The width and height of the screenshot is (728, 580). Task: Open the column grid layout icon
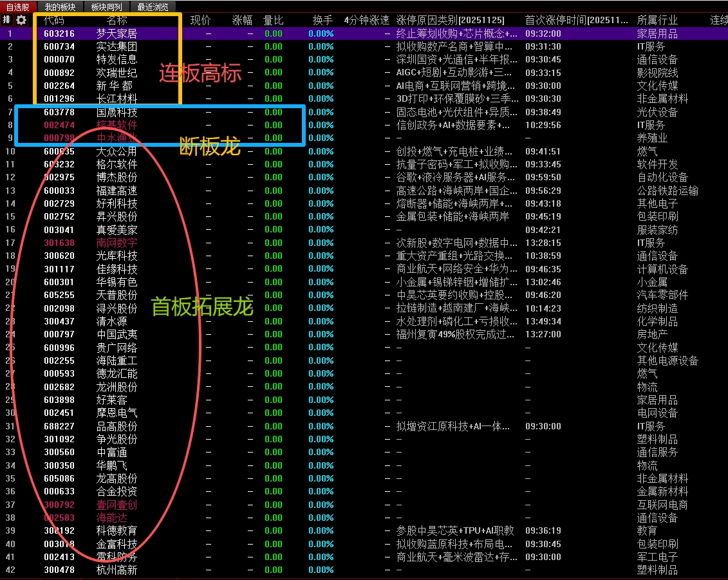click(x=6, y=20)
